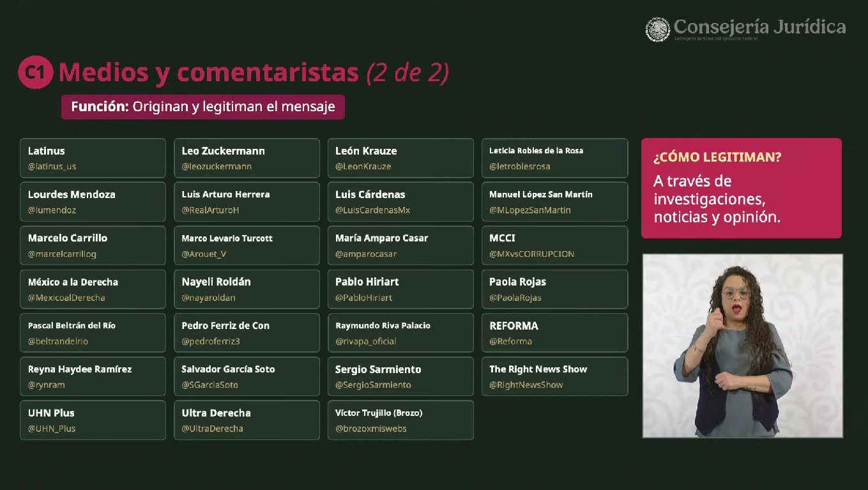Click the "(2 de 2)" page indicator text
The height and width of the screenshot is (490, 868).
pyautogui.click(x=408, y=73)
